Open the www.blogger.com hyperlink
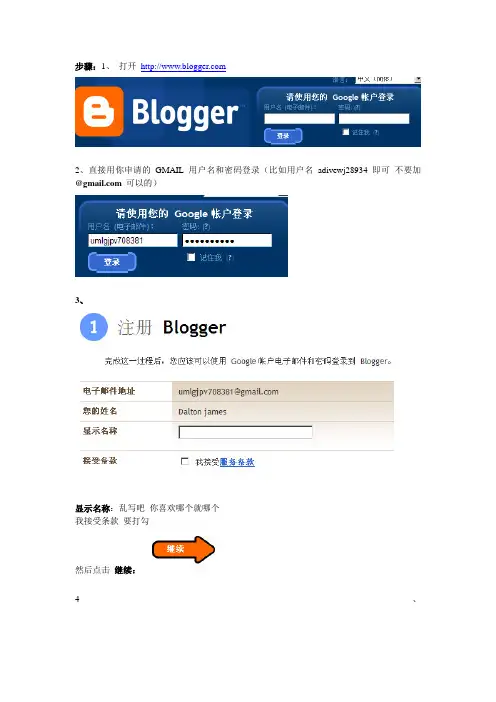 pos(183,67)
